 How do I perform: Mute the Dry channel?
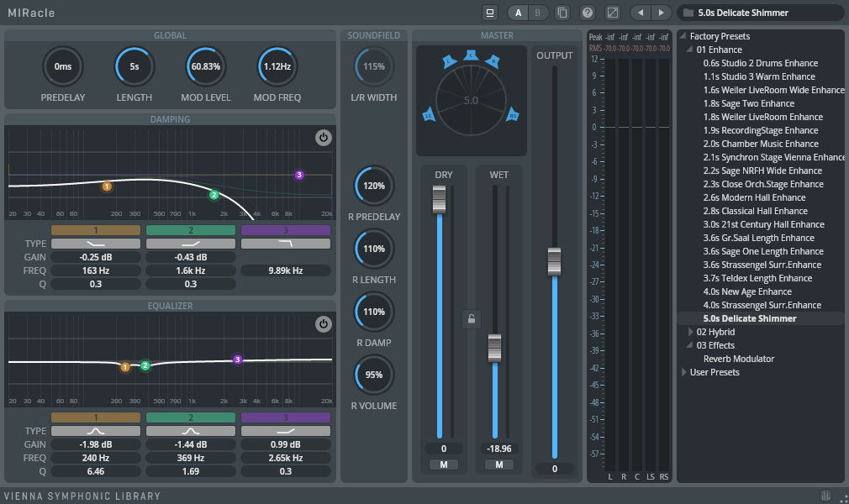pos(444,465)
